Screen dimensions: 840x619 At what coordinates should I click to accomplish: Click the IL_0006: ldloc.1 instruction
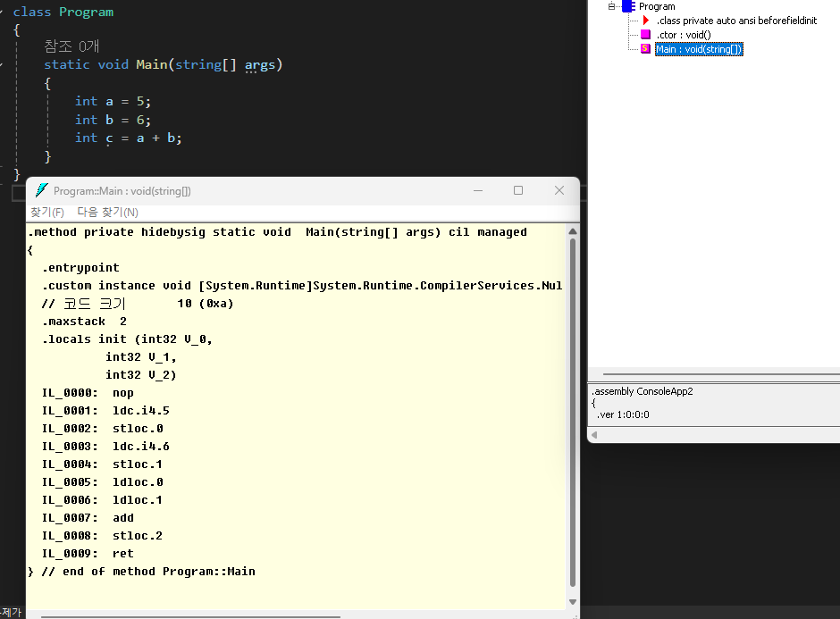(x=103, y=500)
